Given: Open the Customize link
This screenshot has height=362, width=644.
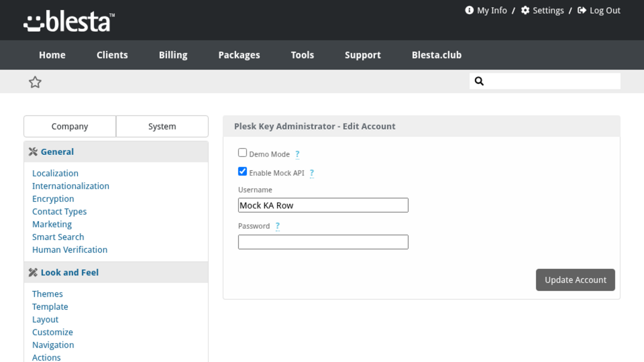Looking at the screenshot, I should click(x=52, y=332).
